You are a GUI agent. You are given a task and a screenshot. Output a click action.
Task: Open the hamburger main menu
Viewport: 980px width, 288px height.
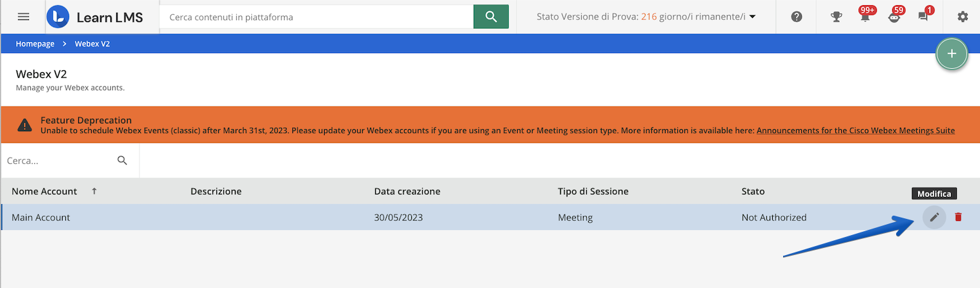tap(23, 17)
